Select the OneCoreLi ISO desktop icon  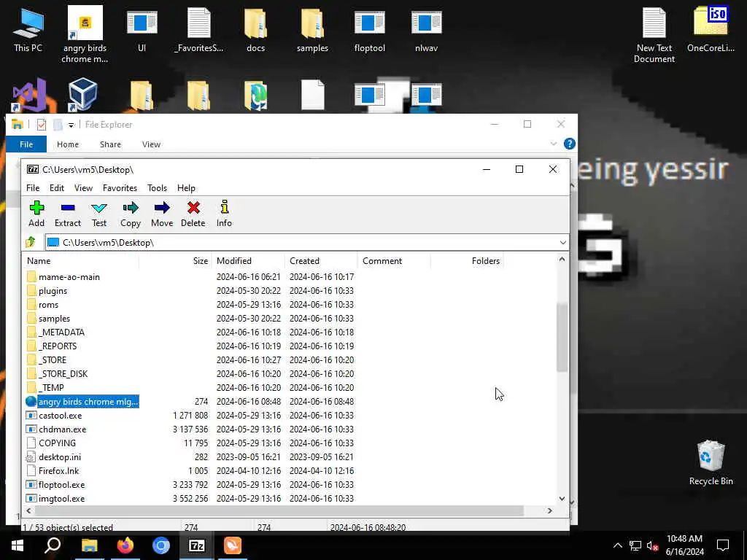coord(711,29)
